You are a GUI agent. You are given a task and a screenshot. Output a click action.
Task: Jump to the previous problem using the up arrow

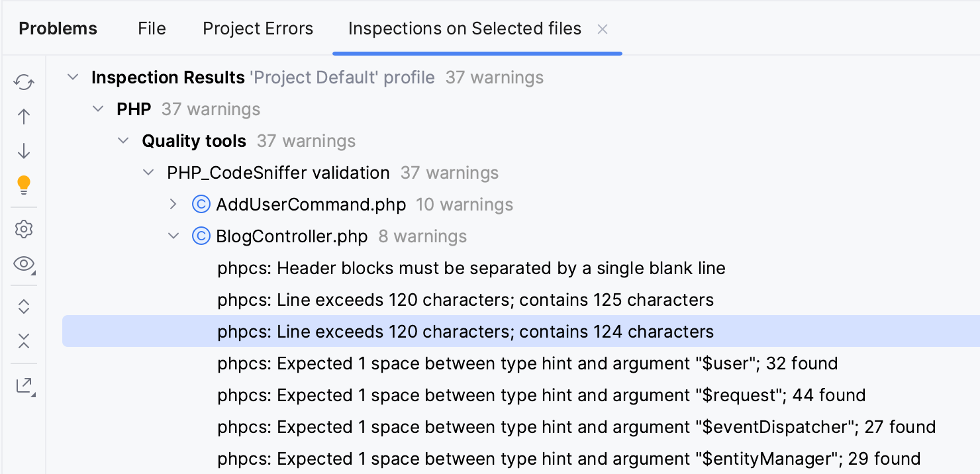point(24,117)
